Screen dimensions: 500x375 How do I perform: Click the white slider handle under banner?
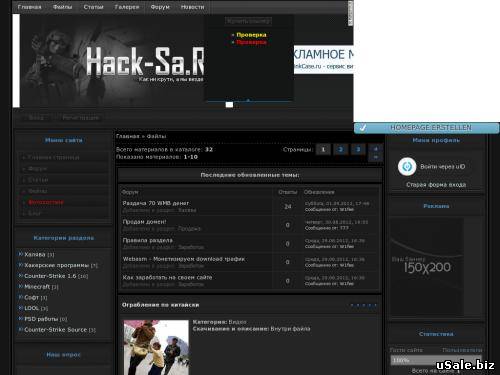[229, 105]
